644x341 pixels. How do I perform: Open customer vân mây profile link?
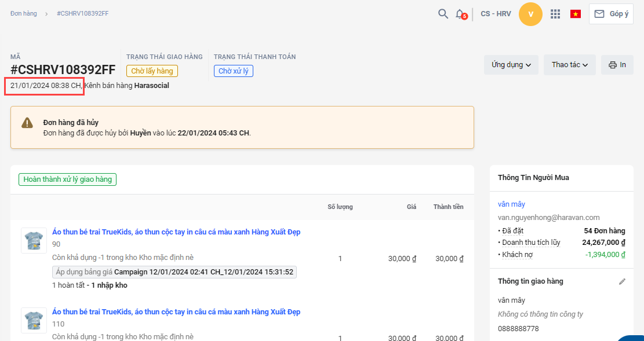coord(511,204)
